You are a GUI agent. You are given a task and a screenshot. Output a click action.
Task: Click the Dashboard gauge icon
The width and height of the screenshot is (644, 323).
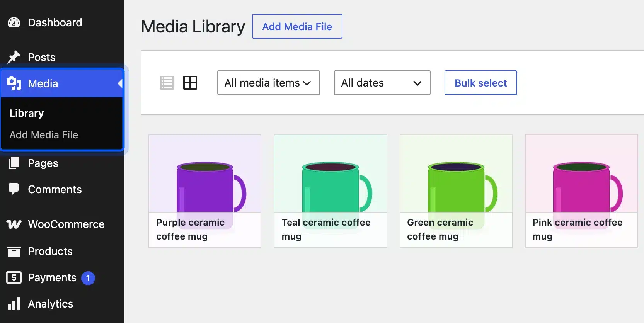[x=14, y=22]
